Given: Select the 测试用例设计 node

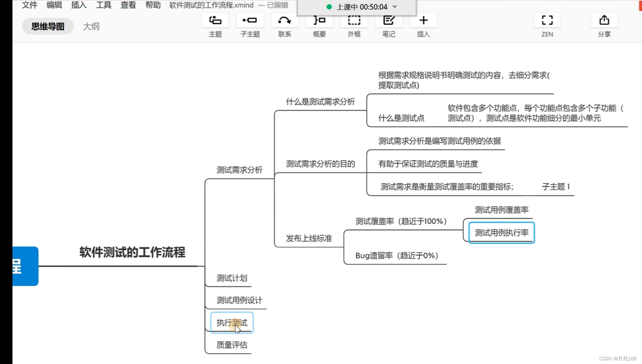Looking at the screenshot, I should tap(239, 300).
